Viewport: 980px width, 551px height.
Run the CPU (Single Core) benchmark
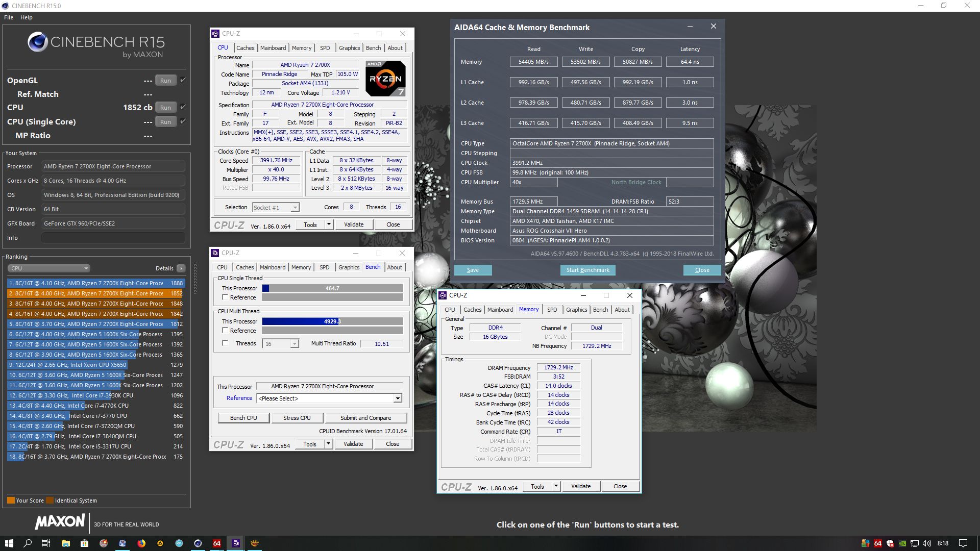(166, 121)
